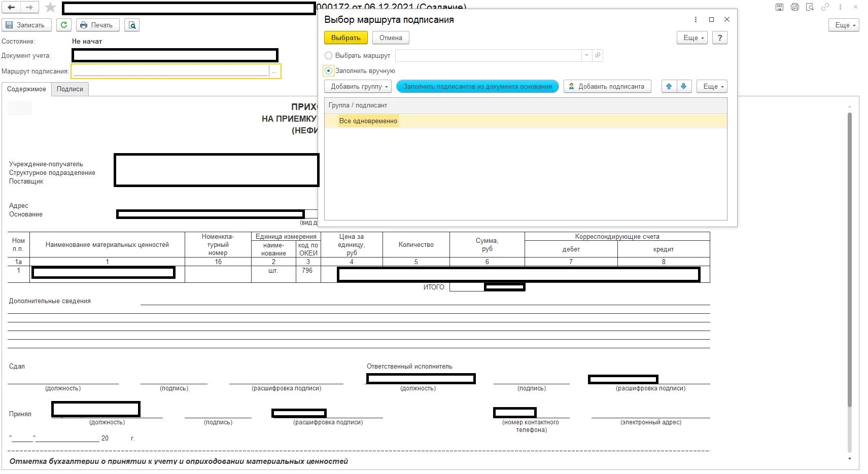Click the "Дополнительные сведения" label
868x474 pixels.
(x=50, y=301)
